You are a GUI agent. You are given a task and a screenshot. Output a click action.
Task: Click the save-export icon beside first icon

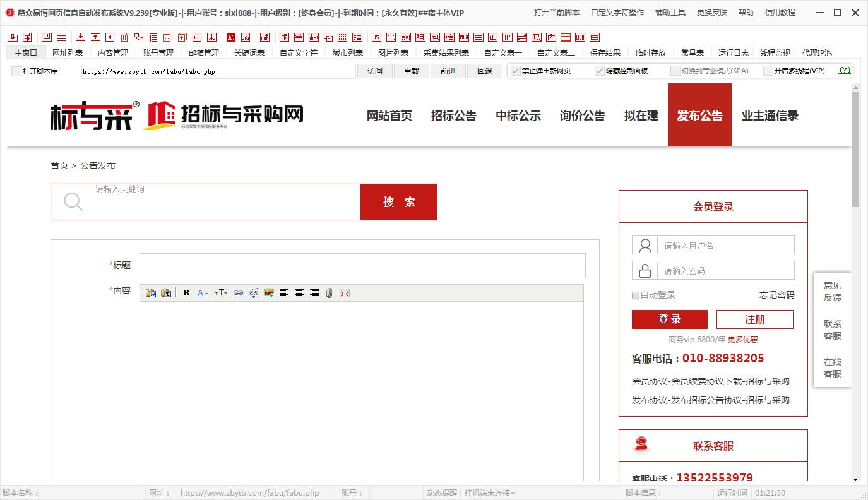(27, 37)
